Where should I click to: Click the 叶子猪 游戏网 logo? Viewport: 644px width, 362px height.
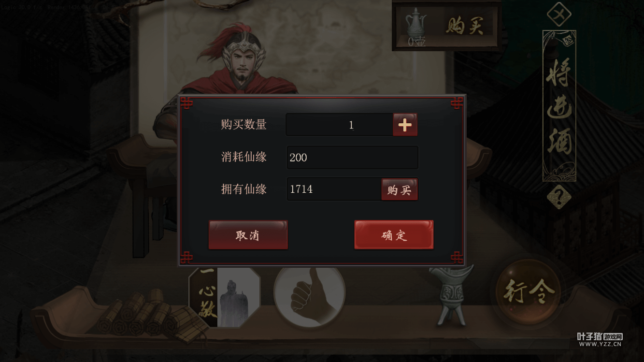pos(600,340)
